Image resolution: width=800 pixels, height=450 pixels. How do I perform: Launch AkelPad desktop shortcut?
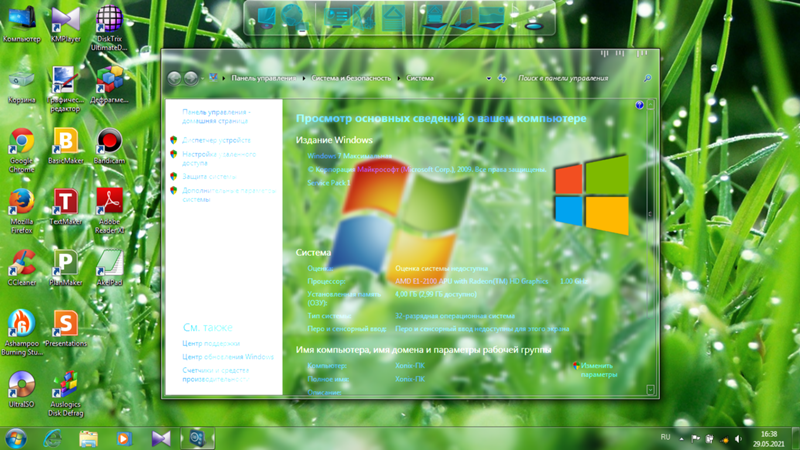(x=109, y=267)
